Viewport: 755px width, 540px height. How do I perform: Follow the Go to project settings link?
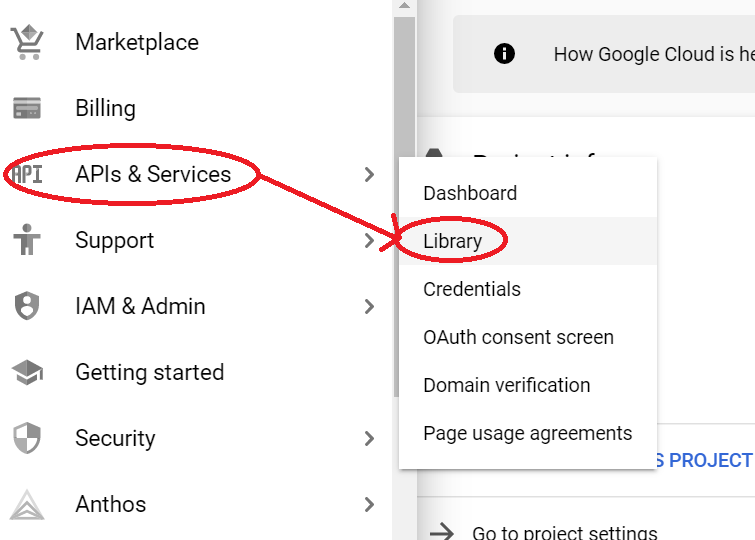pyautogui.click(x=564, y=532)
